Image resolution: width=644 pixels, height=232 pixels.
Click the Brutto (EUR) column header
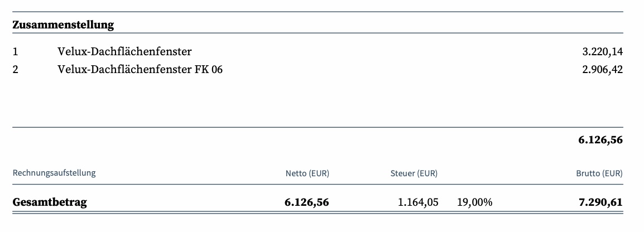(x=600, y=173)
